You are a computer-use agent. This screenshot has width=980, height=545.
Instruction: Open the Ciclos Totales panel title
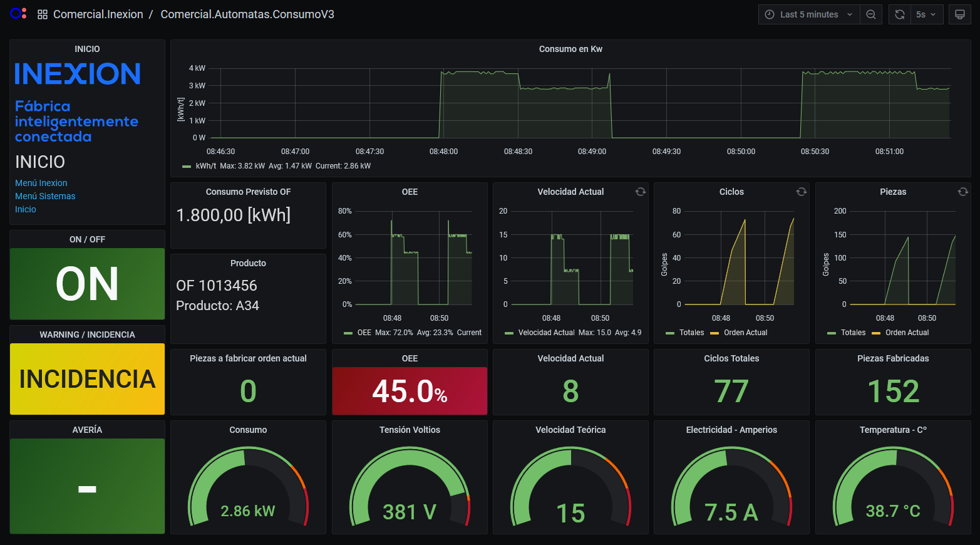(x=731, y=358)
